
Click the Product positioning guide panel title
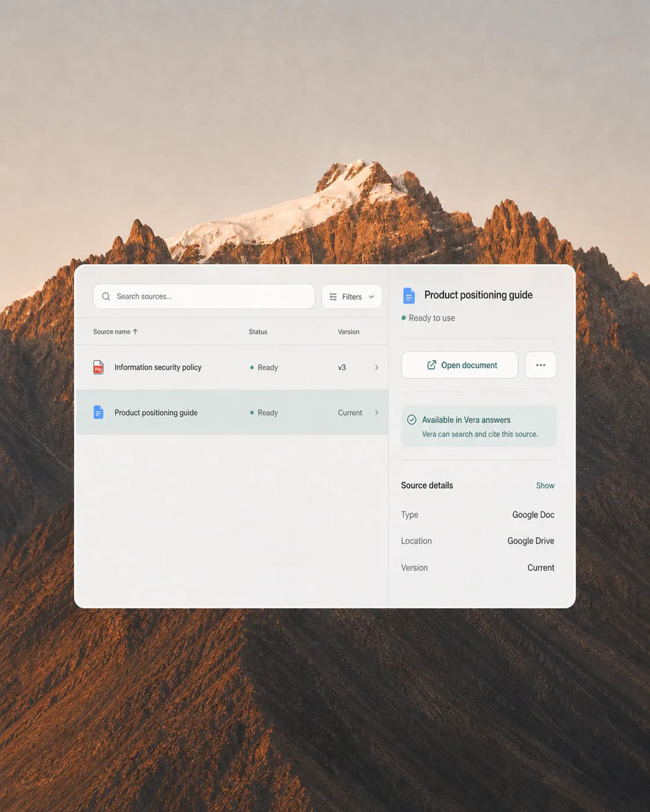(479, 295)
